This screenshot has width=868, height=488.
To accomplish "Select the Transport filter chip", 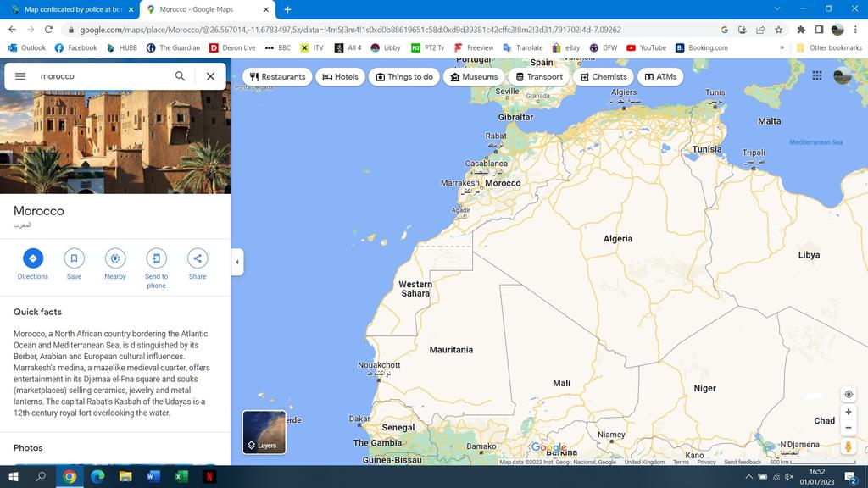I will tap(538, 77).
